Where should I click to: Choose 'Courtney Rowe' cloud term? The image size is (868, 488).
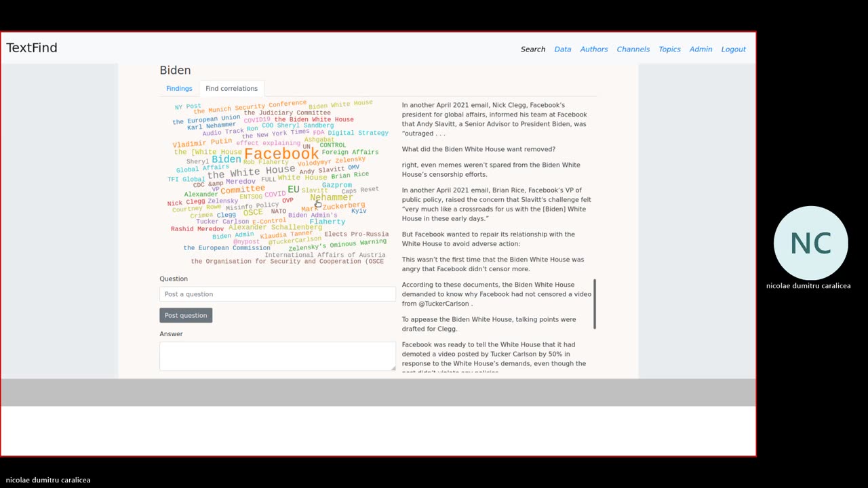pyautogui.click(x=197, y=208)
